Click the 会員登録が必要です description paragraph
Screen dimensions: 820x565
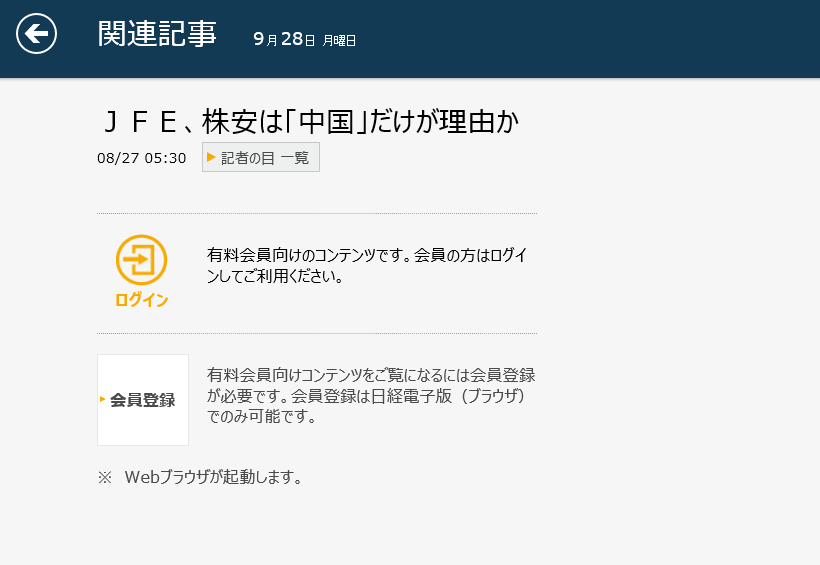[x=371, y=396]
